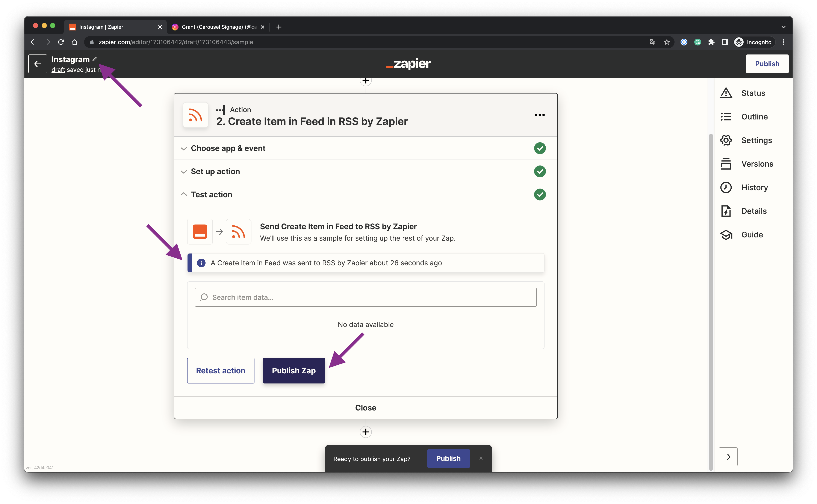Viewport: 817px width, 504px height.
Task: Bookmark this page with star icon
Action: click(666, 42)
